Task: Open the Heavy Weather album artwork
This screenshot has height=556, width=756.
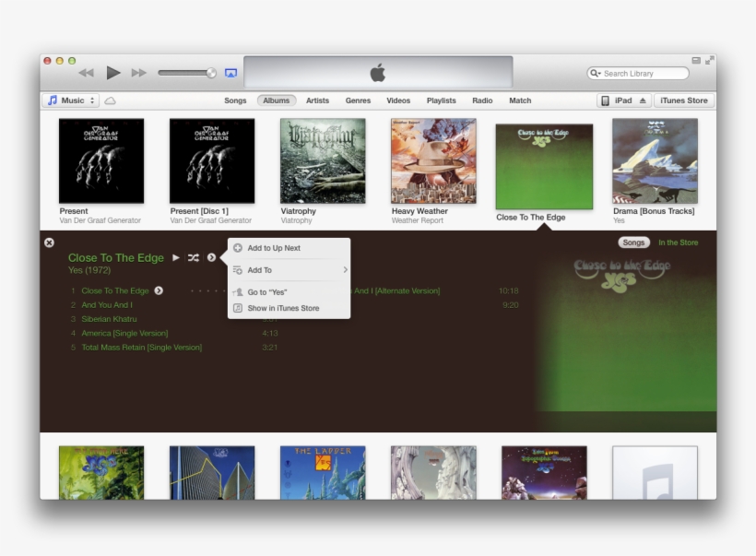Action: point(433,160)
